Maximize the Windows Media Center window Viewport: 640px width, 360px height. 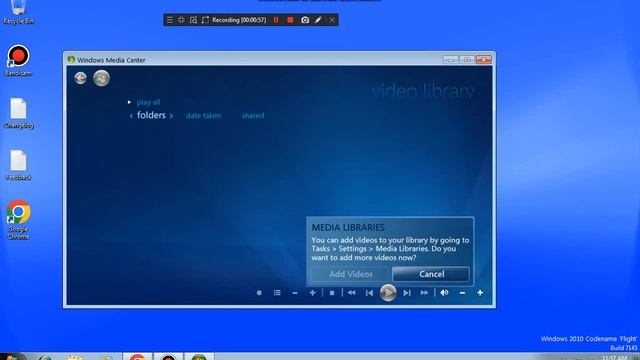pos(467,60)
